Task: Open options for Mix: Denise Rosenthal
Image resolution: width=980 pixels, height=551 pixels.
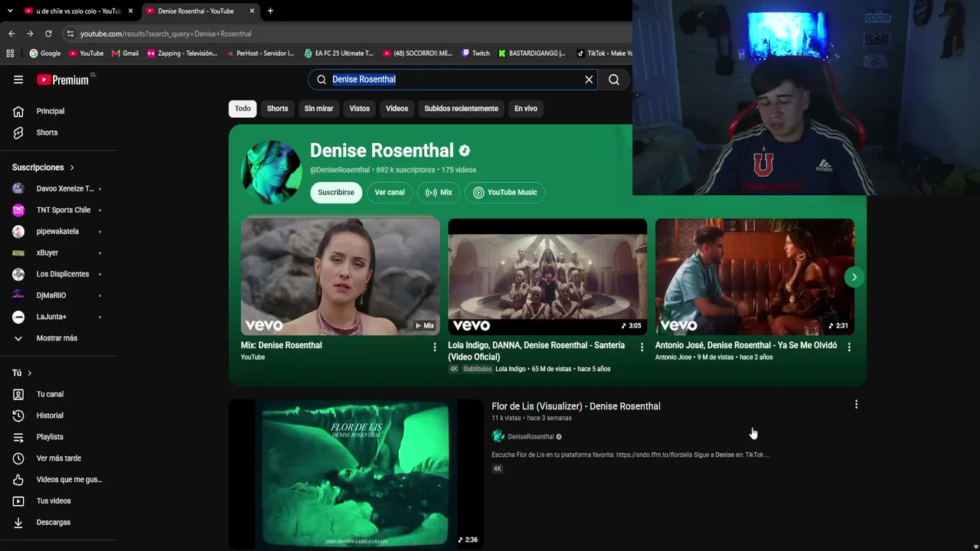Action: tap(435, 347)
